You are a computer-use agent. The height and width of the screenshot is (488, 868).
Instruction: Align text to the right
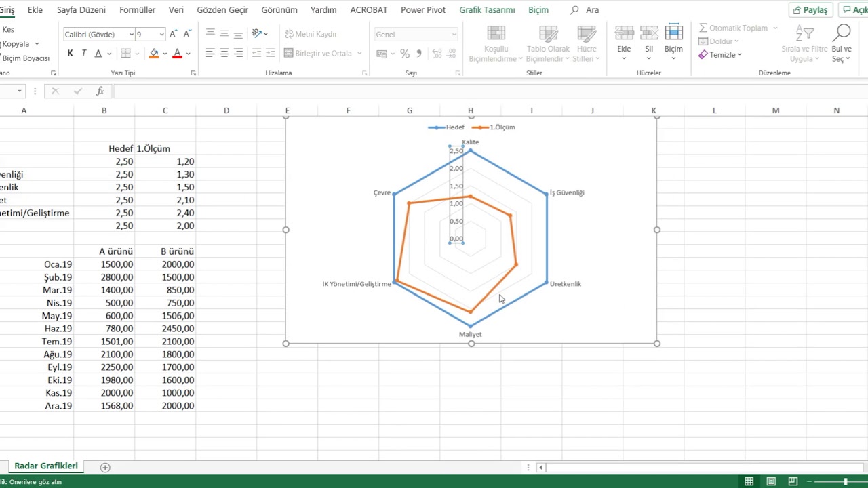tap(238, 53)
